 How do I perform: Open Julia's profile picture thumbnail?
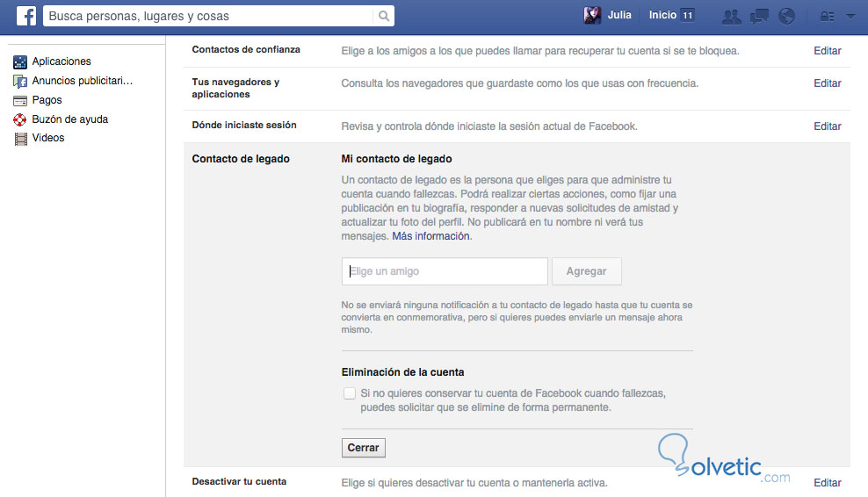592,15
